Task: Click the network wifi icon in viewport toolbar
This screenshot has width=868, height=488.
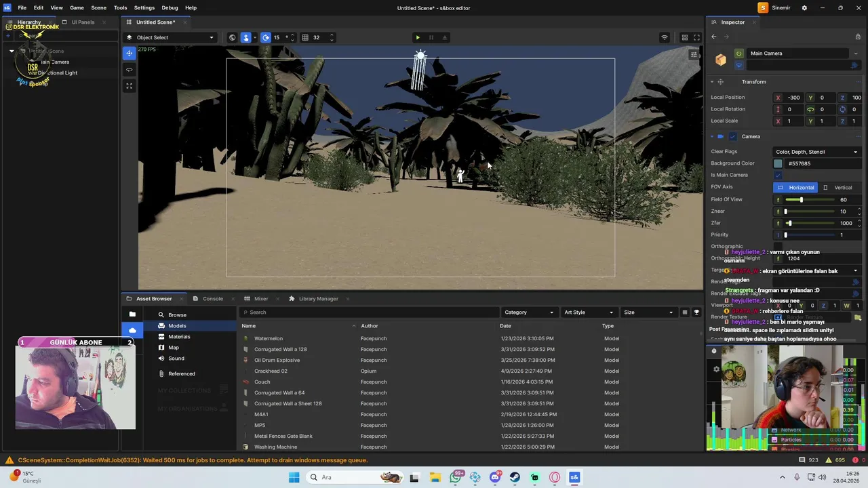Action: [665, 37]
